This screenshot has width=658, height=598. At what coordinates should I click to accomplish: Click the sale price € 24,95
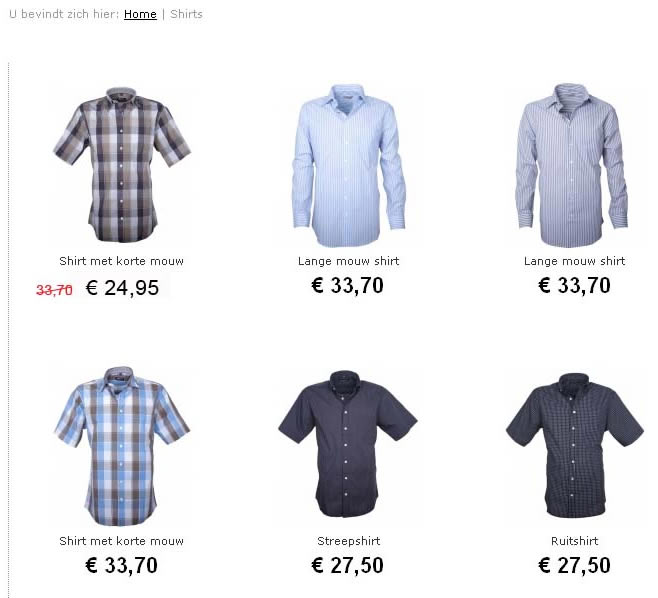(122, 288)
